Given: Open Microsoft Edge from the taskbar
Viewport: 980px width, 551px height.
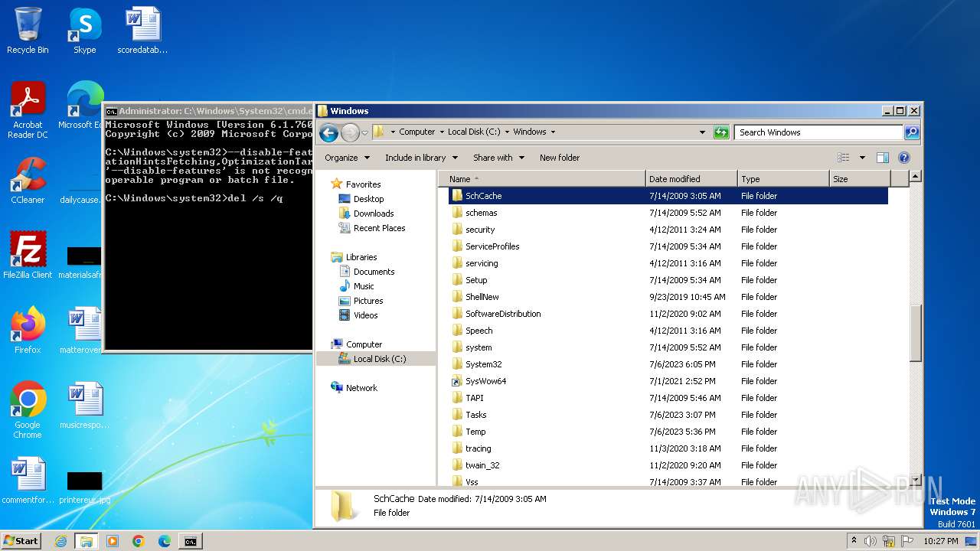Looking at the screenshot, I should point(164,541).
